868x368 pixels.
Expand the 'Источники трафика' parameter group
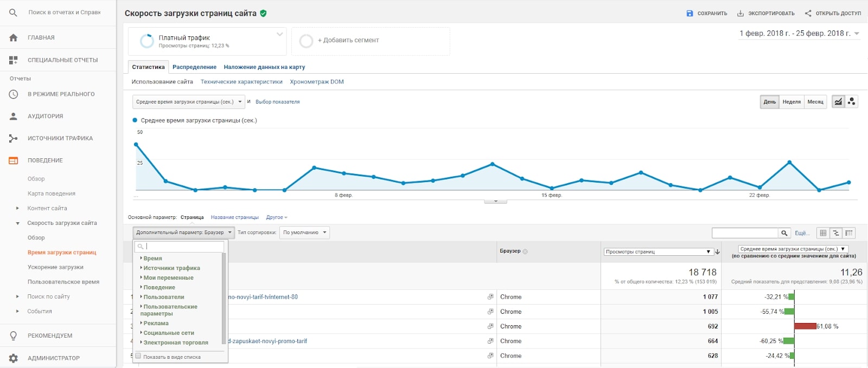coord(171,268)
